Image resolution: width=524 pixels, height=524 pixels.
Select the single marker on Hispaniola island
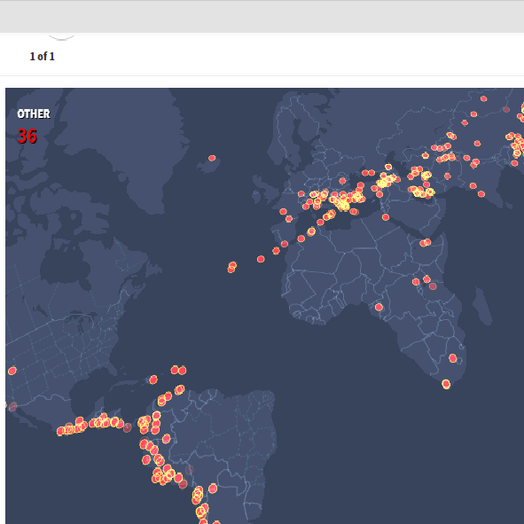[x=153, y=380]
